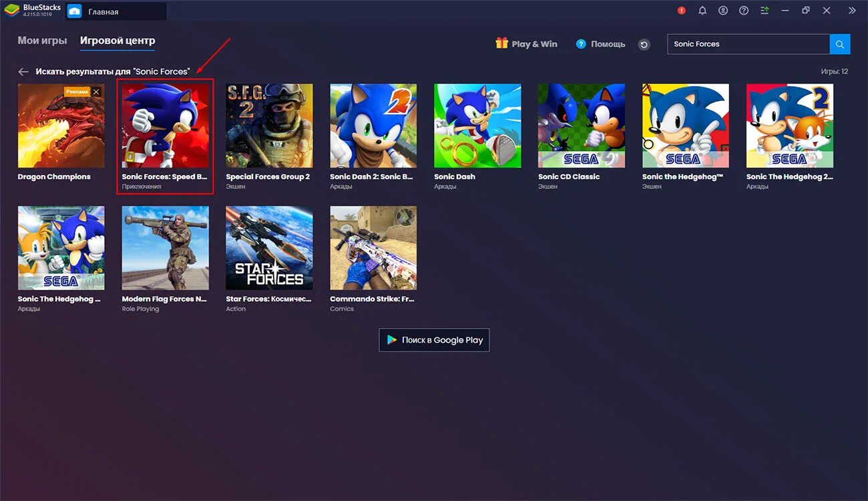Click the gift icon beside Play & Win
The image size is (868, 501).
click(501, 43)
